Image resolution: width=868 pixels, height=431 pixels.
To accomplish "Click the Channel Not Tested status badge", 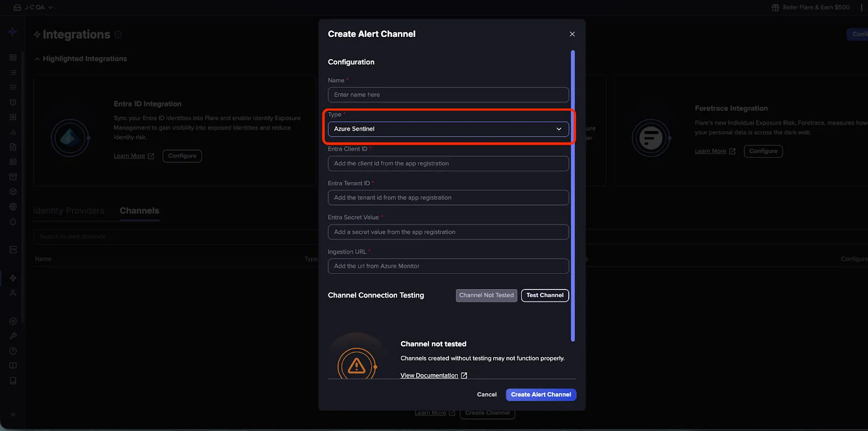I will pyautogui.click(x=487, y=295).
